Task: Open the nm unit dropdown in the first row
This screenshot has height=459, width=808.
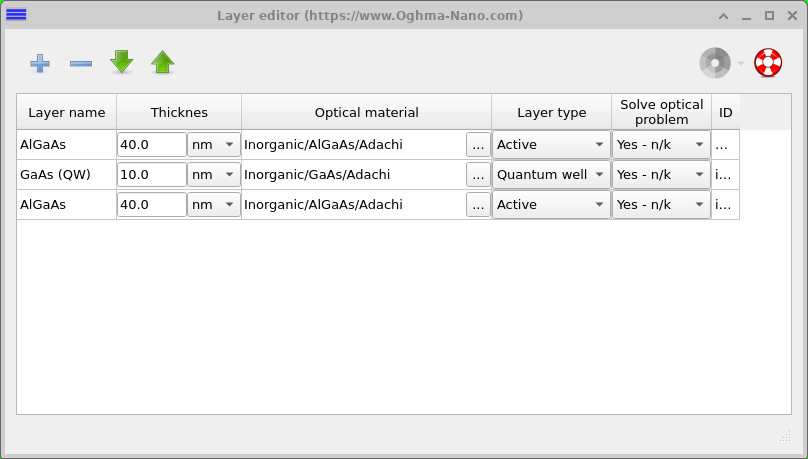Action: pyautogui.click(x=213, y=145)
